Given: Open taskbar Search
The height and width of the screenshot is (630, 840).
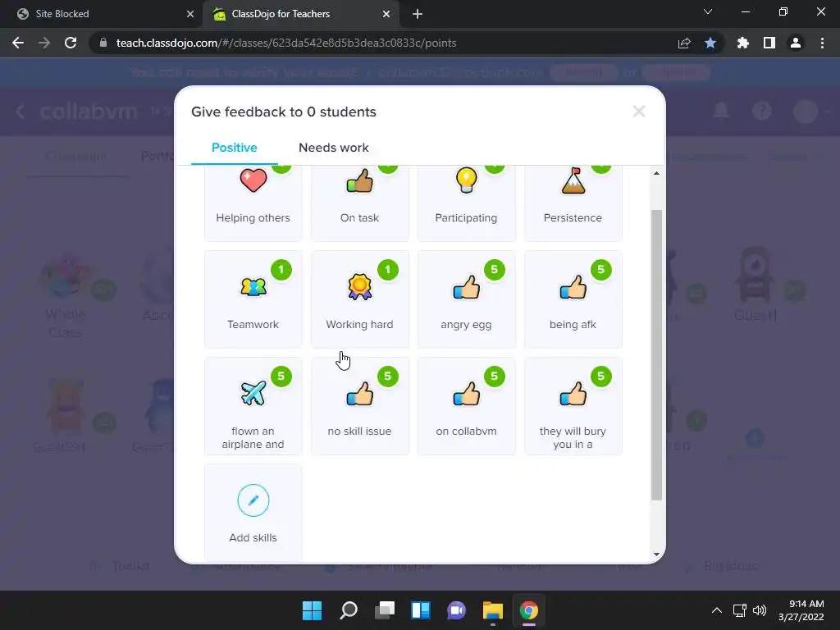Looking at the screenshot, I should pos(348,610).
